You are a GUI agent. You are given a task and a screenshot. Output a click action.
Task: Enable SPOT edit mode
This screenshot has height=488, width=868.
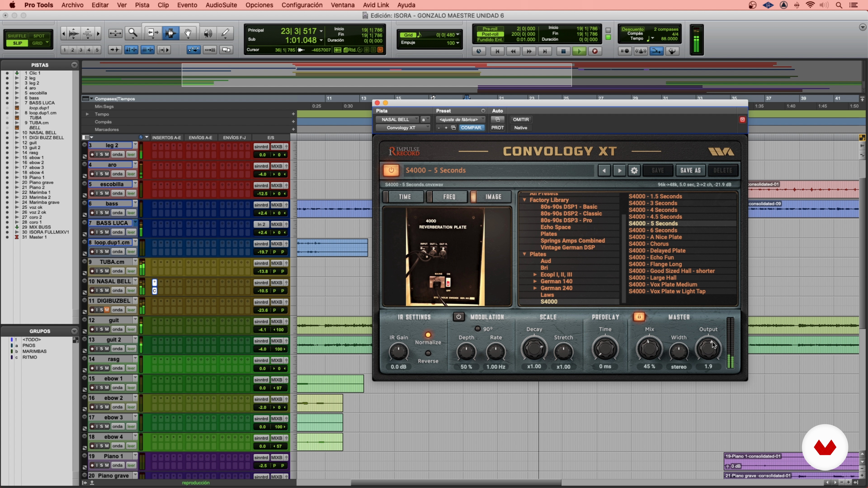[x=39, y=36]
